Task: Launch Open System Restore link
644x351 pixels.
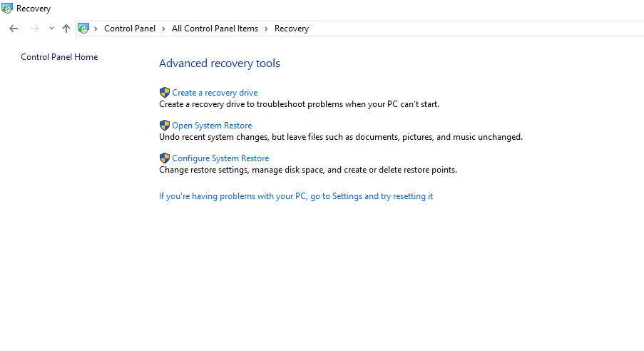Action: (x=212, y=126)
